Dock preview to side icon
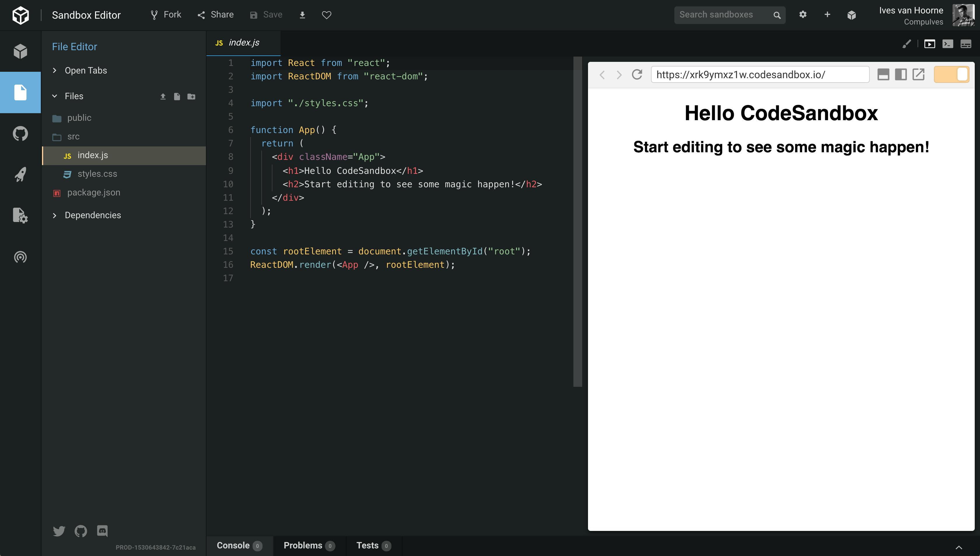The height and width of the screenshot is (556, 980). [901, 74]
